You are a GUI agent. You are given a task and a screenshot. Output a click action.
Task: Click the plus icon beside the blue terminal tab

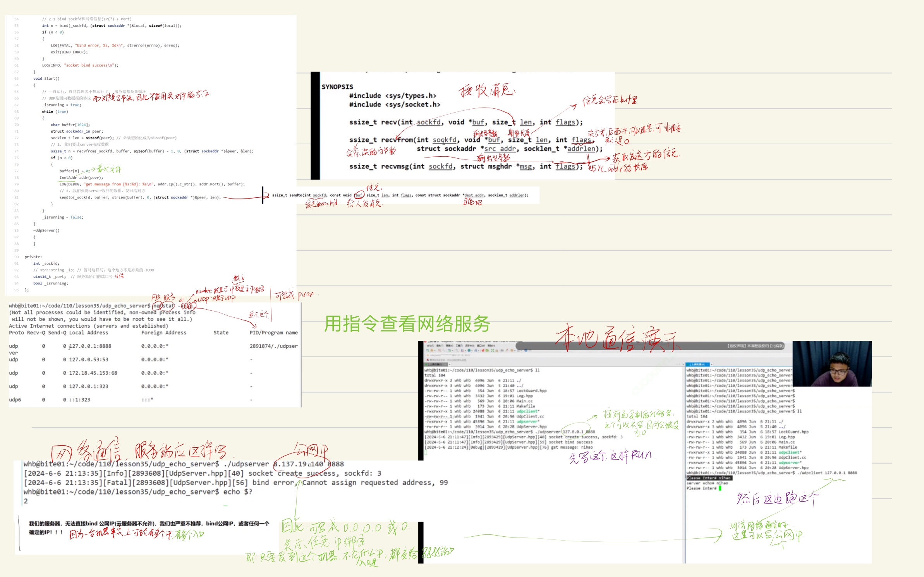tap(711, 365)
